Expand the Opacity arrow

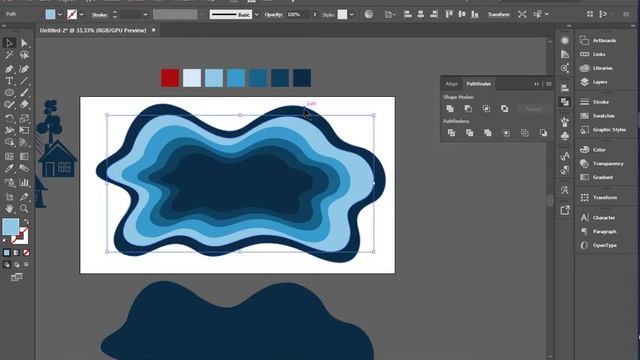pyautogui.click(x=314, y=15)
